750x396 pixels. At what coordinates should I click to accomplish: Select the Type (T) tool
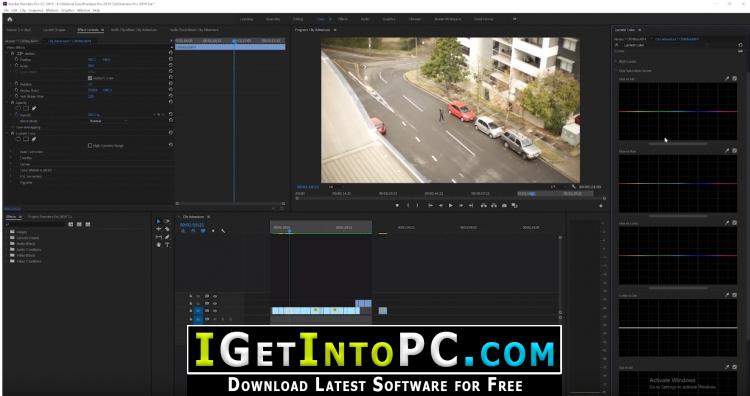click(x=167, y=244)
